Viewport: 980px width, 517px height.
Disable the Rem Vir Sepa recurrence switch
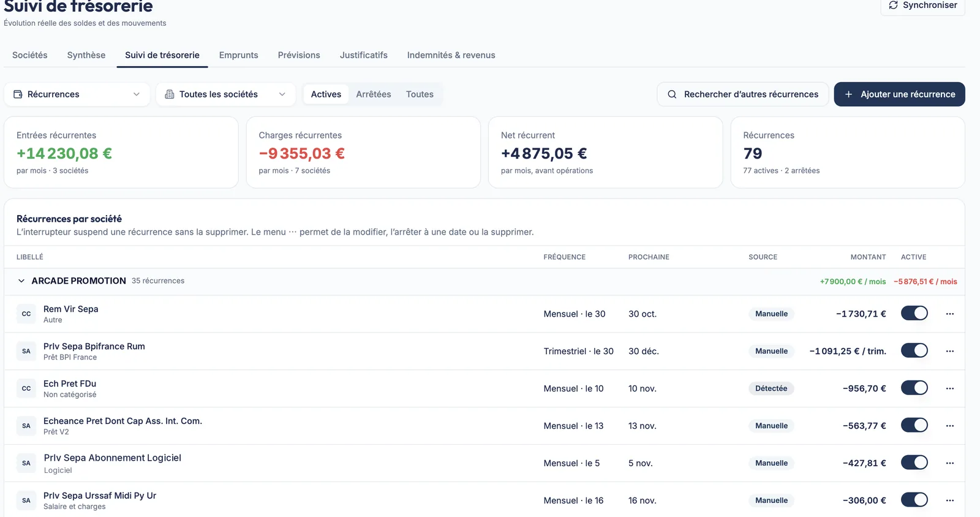tap(914, 313)
